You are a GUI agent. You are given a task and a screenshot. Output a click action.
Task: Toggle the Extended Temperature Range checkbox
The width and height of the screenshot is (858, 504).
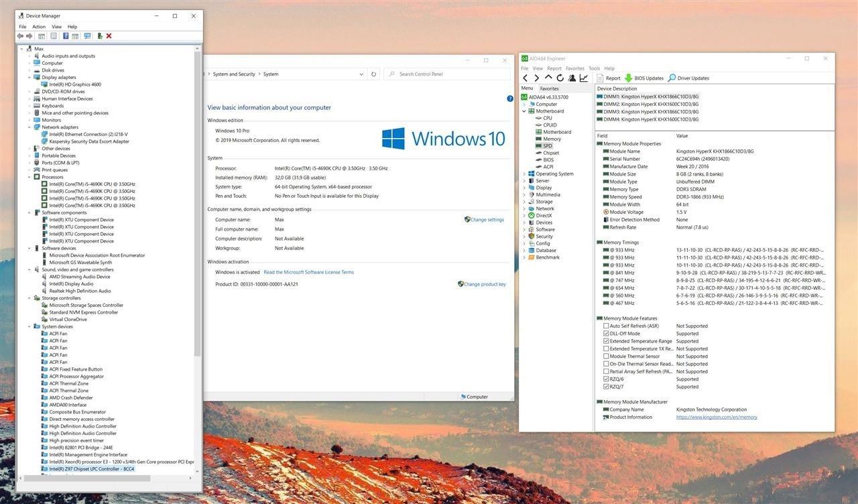coord(606,341)
